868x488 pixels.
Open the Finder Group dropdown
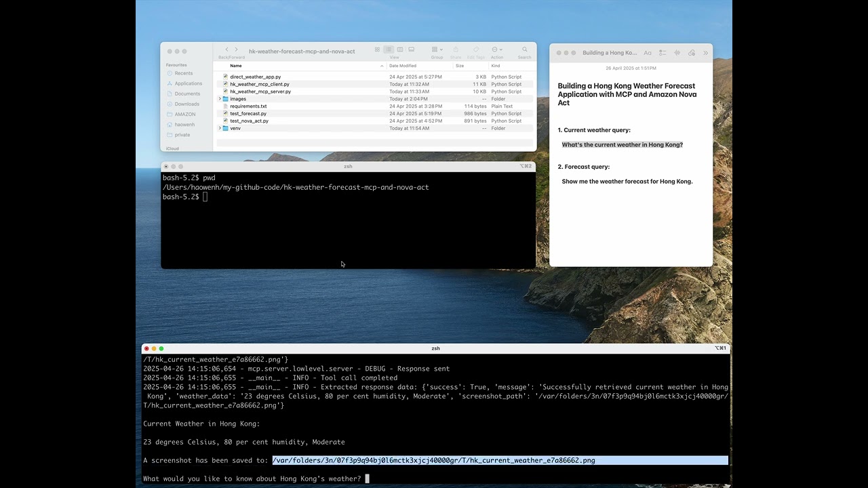tap(437, 49)
